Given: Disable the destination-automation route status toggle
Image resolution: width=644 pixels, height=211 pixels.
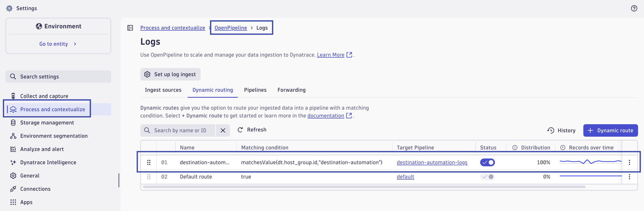Looking at the screenshot, I should tap(487, 162).
